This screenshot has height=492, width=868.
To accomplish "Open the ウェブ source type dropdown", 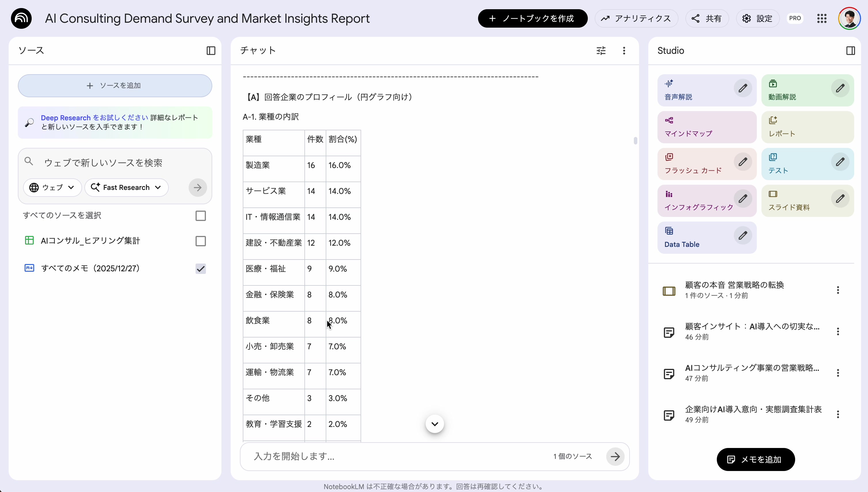I will tap(52, 188).
